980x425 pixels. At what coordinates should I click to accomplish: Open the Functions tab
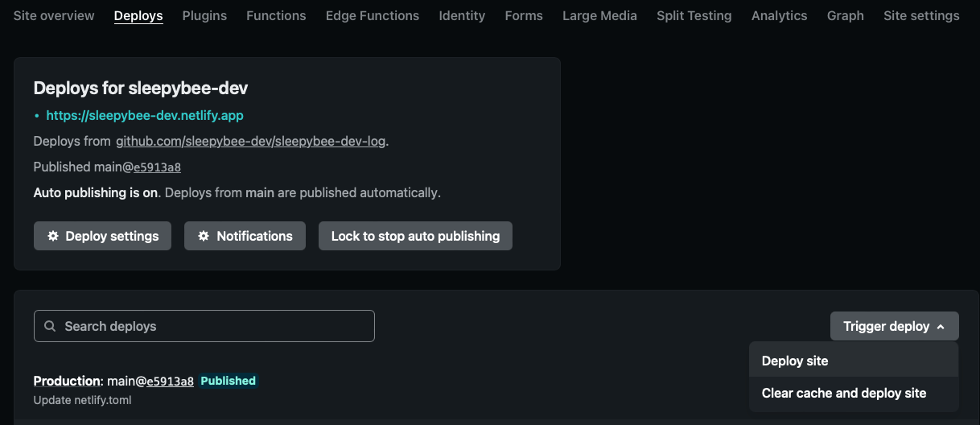tap(276, 15)
